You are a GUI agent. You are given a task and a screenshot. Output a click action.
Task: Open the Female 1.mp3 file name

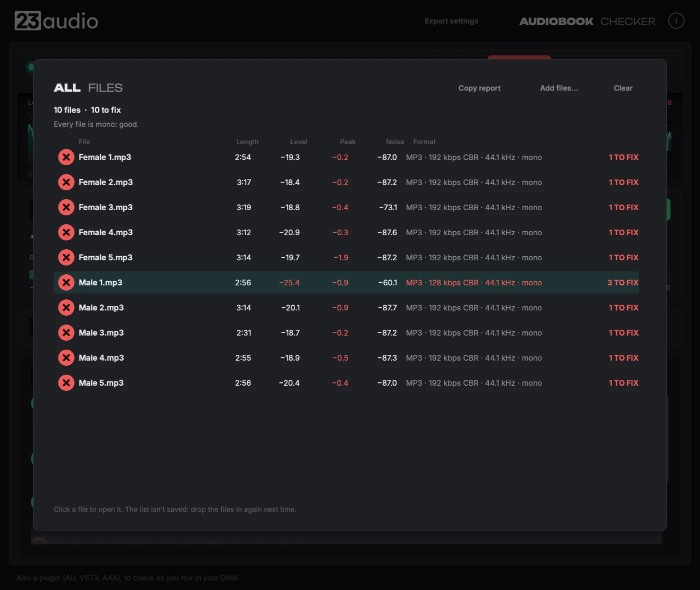(105, 157)
